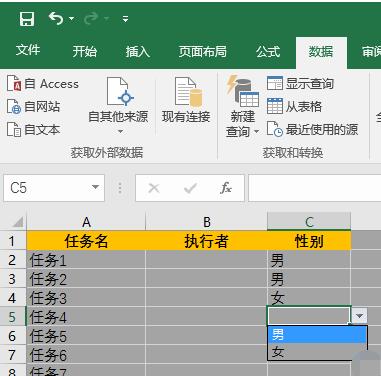
Task: Expand the Name Box dropdown arrow
Action: pos(95,187)
